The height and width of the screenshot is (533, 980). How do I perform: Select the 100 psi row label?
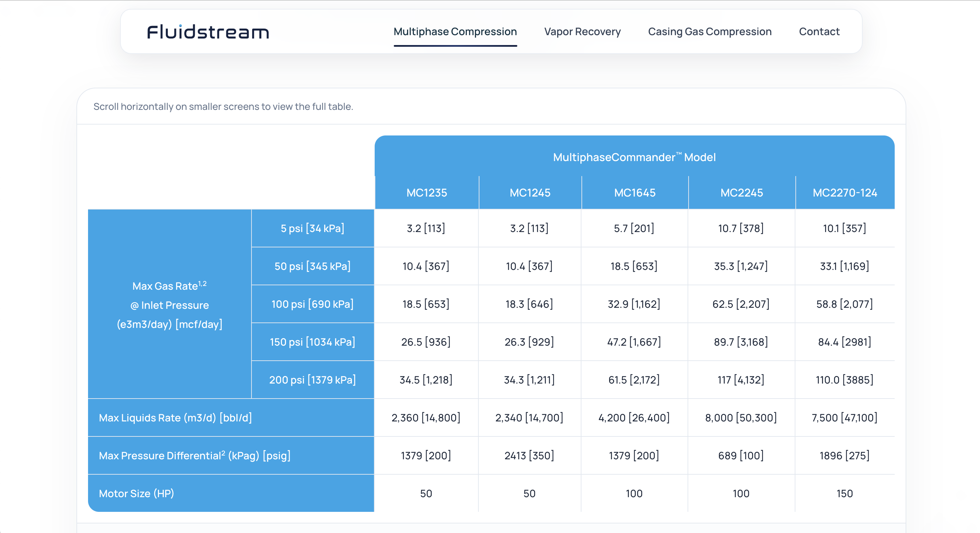[x=312, y=304]
